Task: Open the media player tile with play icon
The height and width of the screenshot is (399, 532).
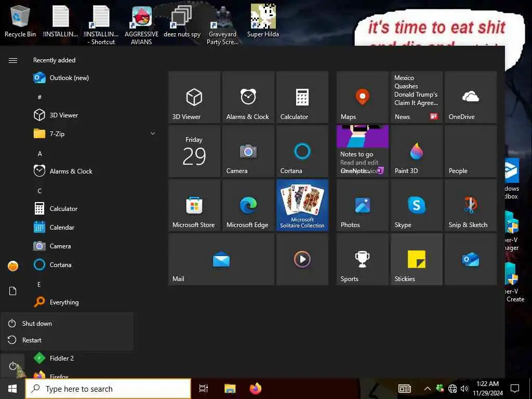Action: pyautogui.click(x=302, y=259)
